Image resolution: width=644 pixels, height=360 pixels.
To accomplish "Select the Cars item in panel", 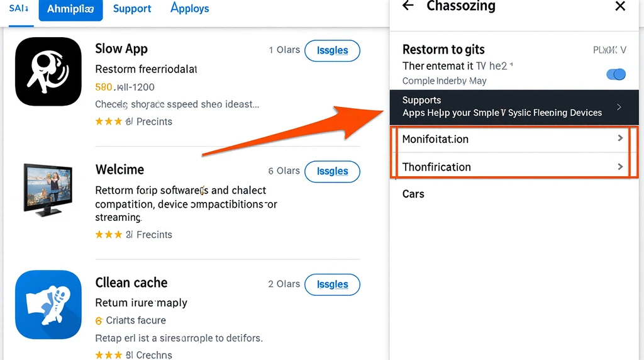I will tap(413, 194).
